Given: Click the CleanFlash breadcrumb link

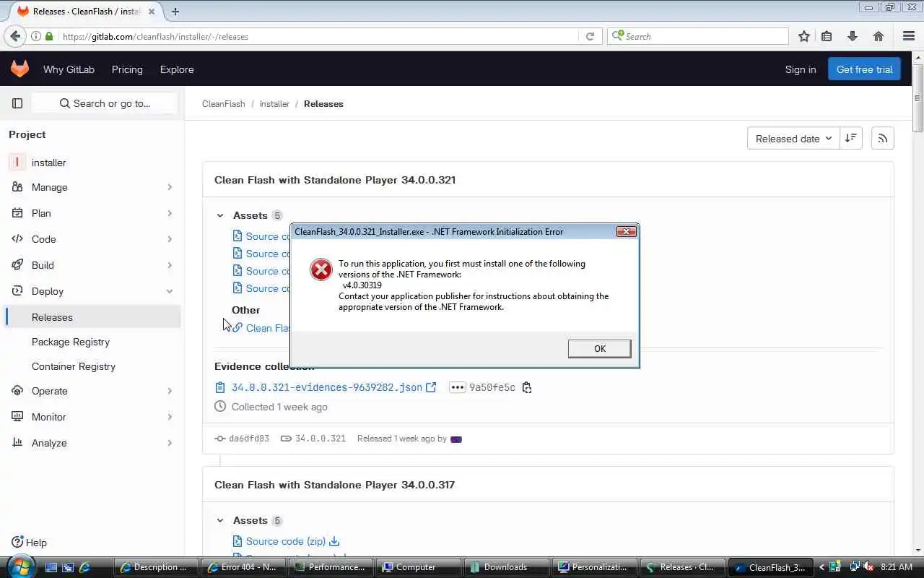Looking at the screenshot, I should click(x=224, y=104).
